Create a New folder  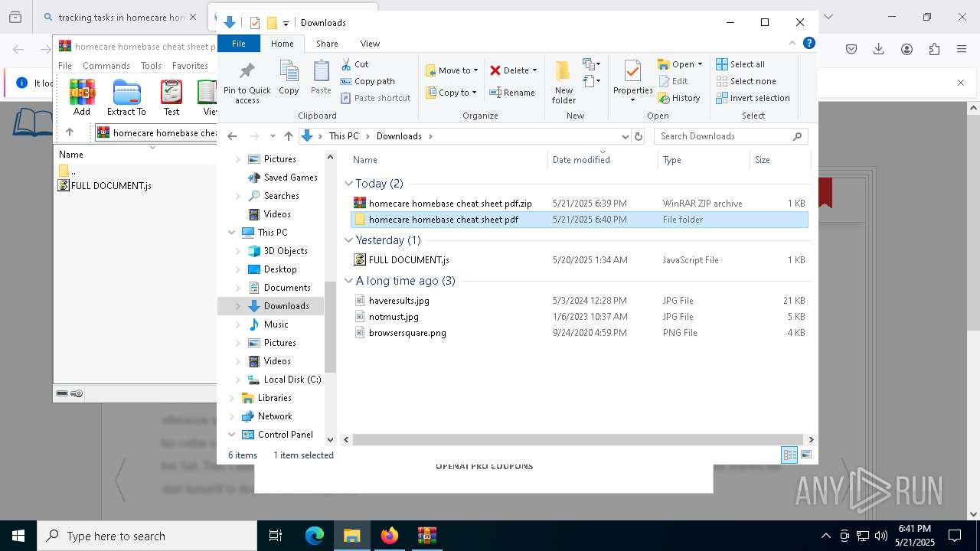tap(563, 82)
